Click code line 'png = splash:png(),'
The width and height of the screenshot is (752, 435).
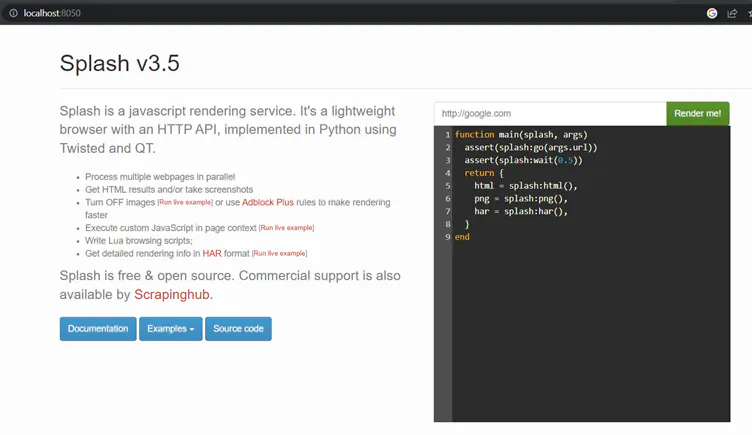(521, 199)
